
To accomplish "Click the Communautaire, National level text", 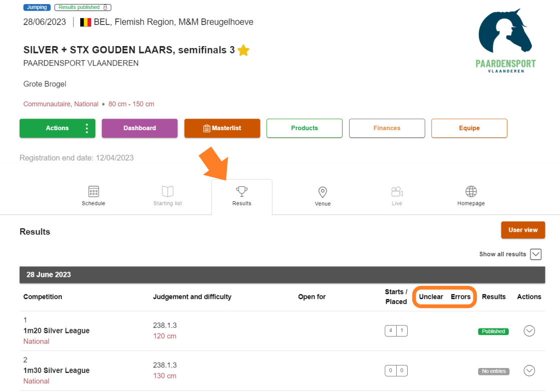I will (x=61, y=104).
